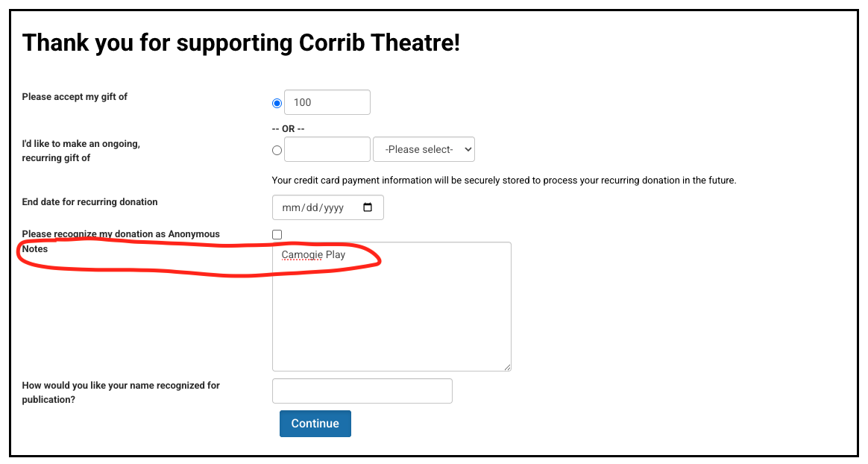The image size is (868, 464).
Task: Click the recurring gift amount field
Action: (327, 149)
